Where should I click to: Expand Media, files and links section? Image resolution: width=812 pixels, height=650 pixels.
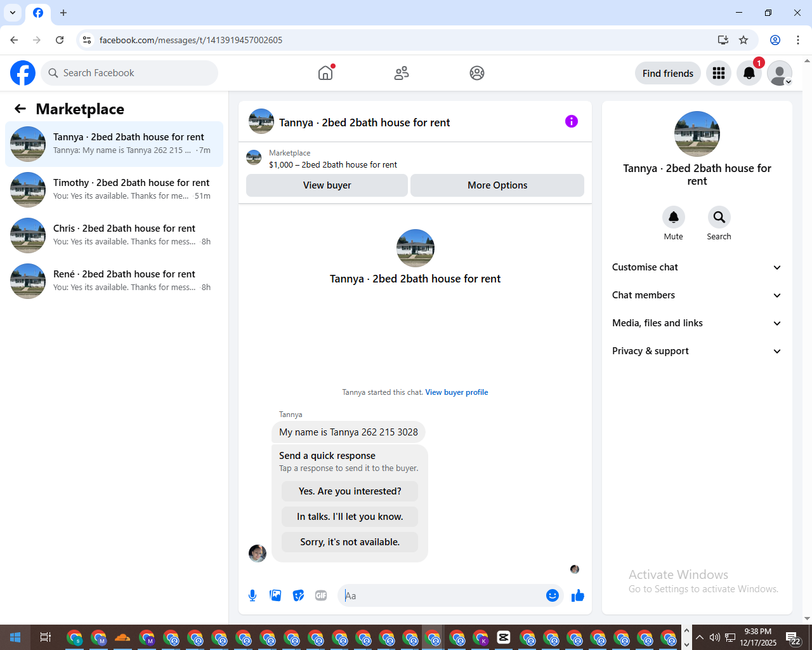tap(697, 323)
